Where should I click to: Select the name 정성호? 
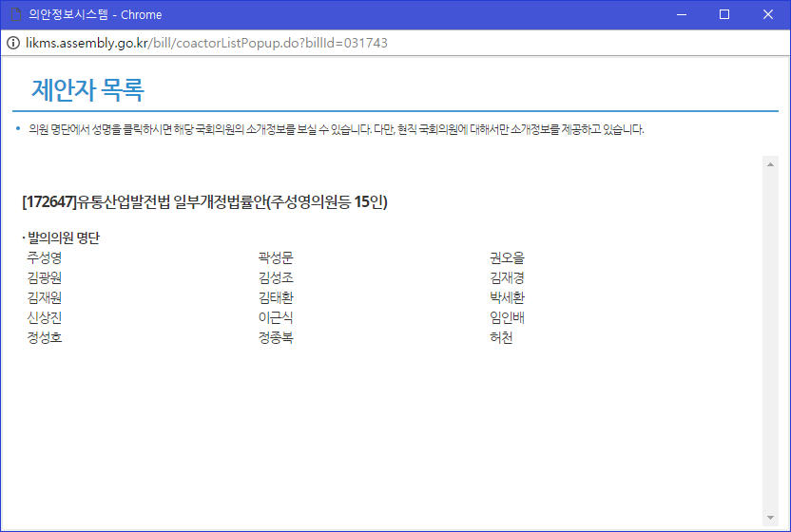[45, 337]
